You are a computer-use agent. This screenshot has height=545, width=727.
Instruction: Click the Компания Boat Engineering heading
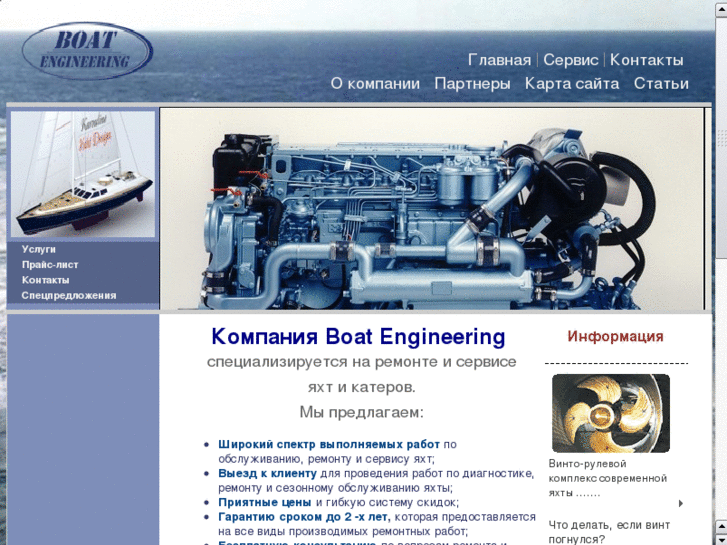358,336
